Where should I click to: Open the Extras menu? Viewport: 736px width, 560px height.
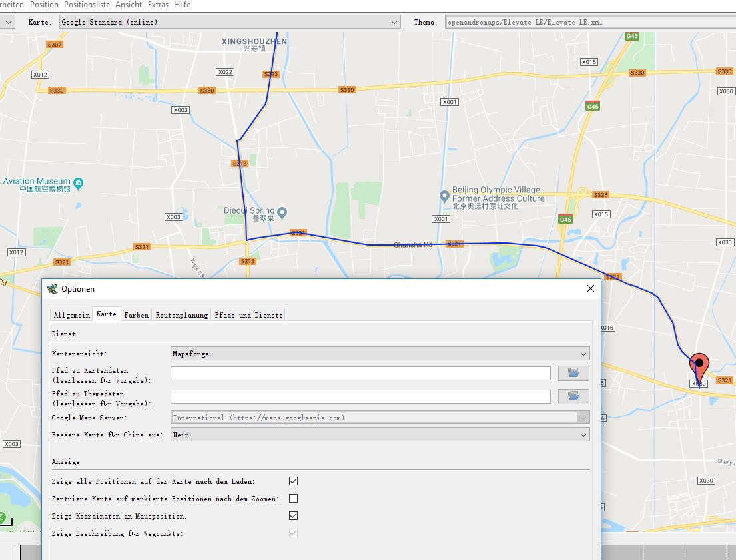158,5
